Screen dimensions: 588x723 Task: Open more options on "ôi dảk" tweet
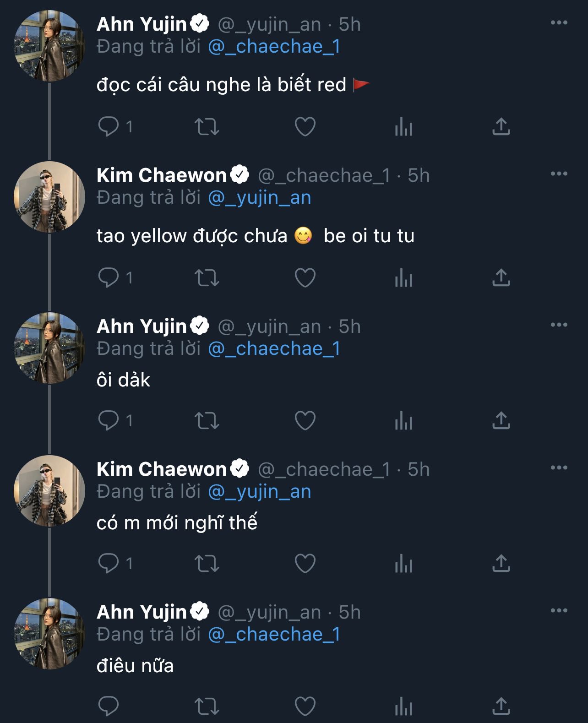coord(559,325)
